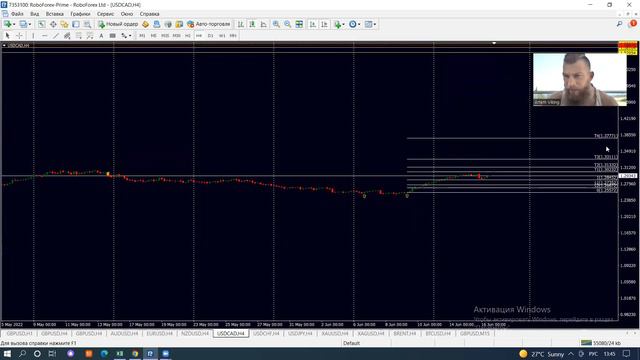
Task: Draw a vertical line tool
Action: point(33,36)
